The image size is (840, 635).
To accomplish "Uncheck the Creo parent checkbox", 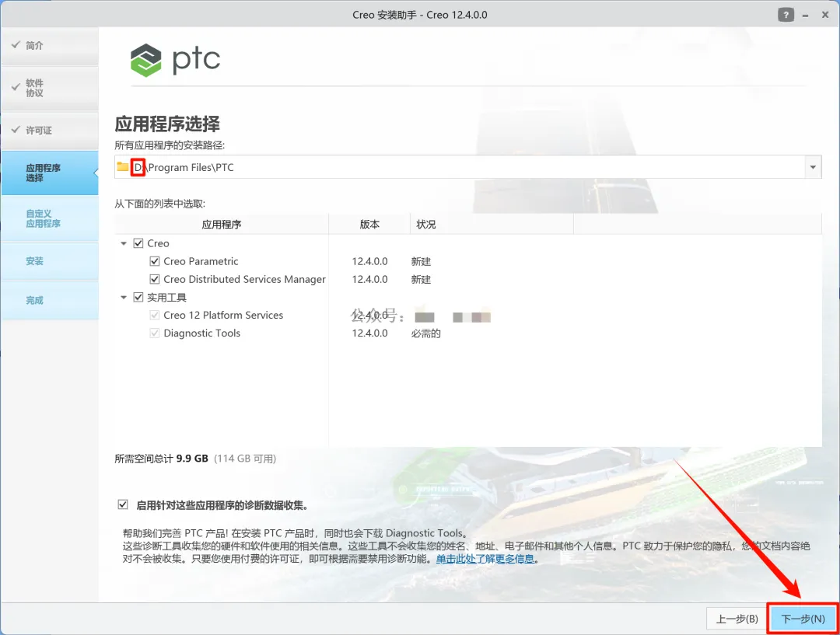I will (138, 243).
